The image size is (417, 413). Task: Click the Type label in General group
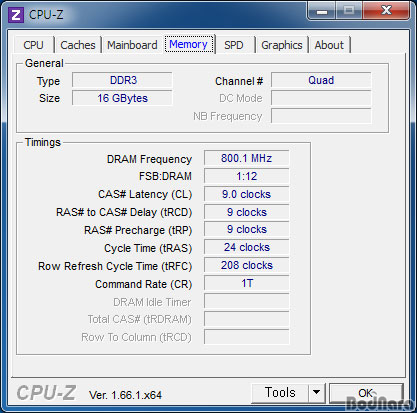(49, 81)
